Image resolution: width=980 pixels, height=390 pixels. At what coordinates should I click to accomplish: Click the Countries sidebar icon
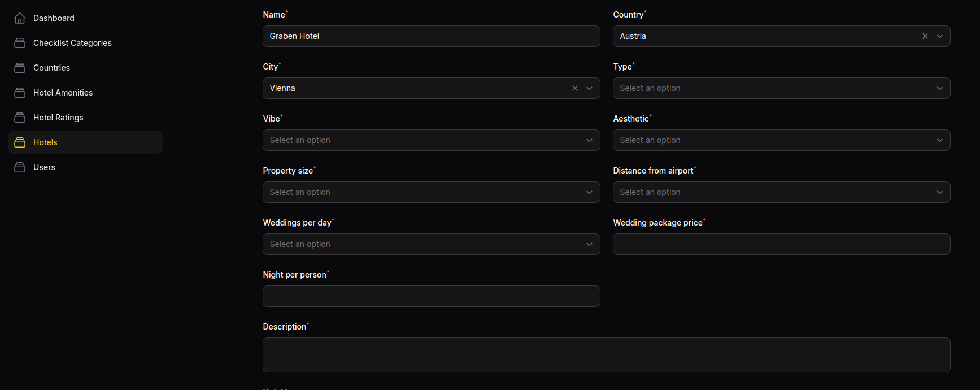(x=20, y=68)
